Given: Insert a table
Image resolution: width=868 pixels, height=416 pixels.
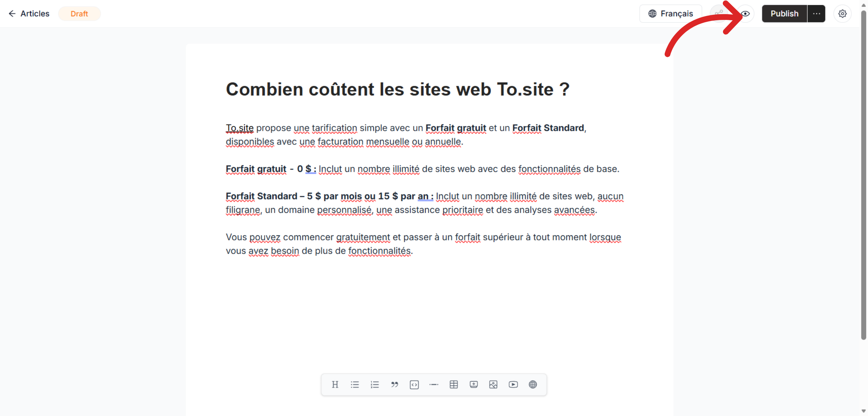Looking at the screenshot, I should coord(454,385).
